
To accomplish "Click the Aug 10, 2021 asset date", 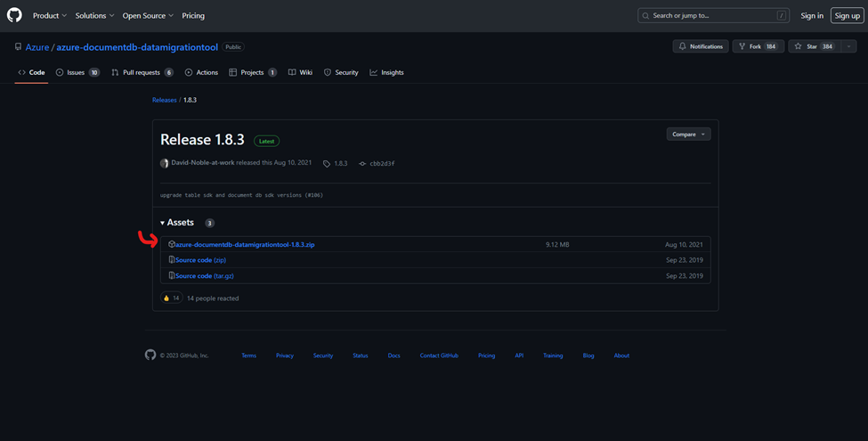I will pyautogui.click(x=684, y=244).
